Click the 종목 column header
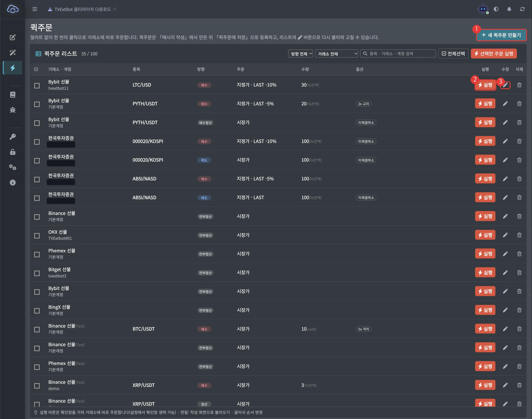 coord(136,69)
